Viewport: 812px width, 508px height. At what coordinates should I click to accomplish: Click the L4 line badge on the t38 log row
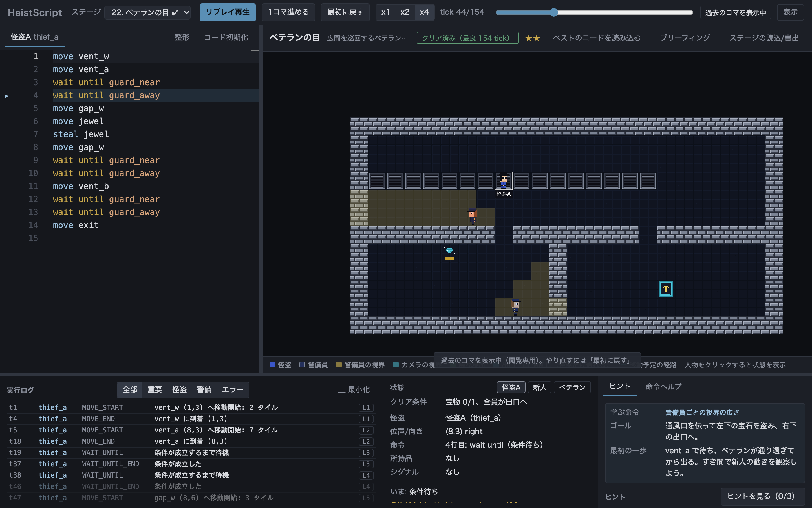coord(366,475)
